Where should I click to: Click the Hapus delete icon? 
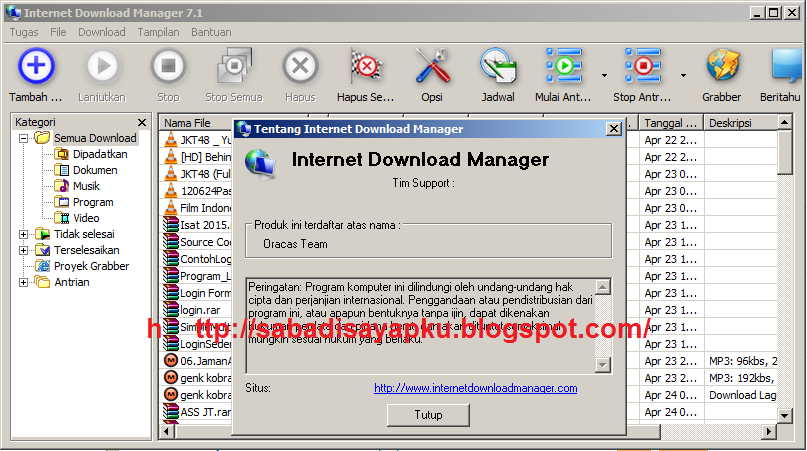pos(300,66)
